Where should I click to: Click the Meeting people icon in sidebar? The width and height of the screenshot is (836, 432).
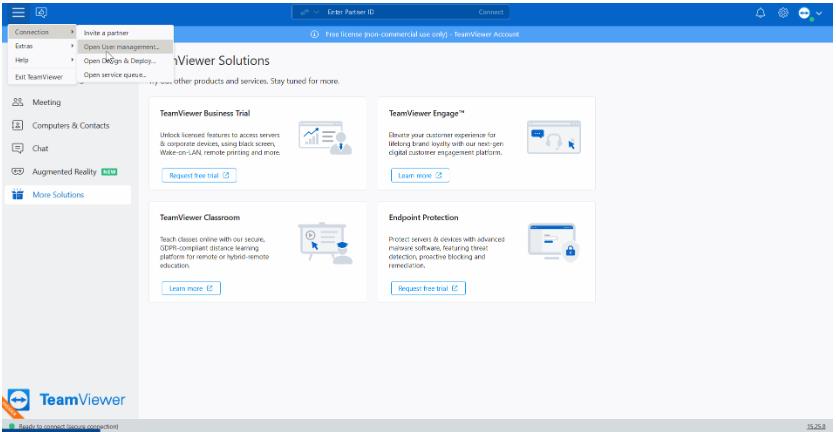(x=17, y=102)
